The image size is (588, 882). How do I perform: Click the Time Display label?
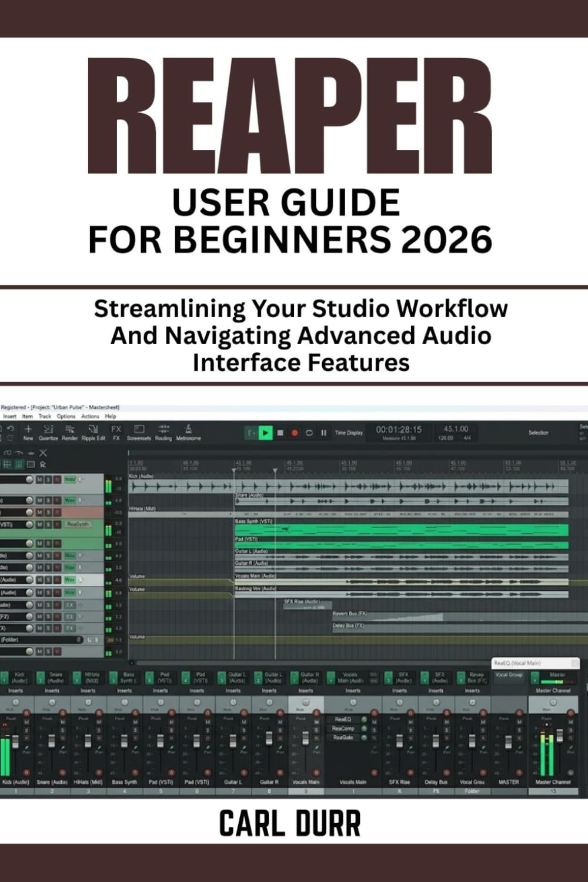click(349, 433)
